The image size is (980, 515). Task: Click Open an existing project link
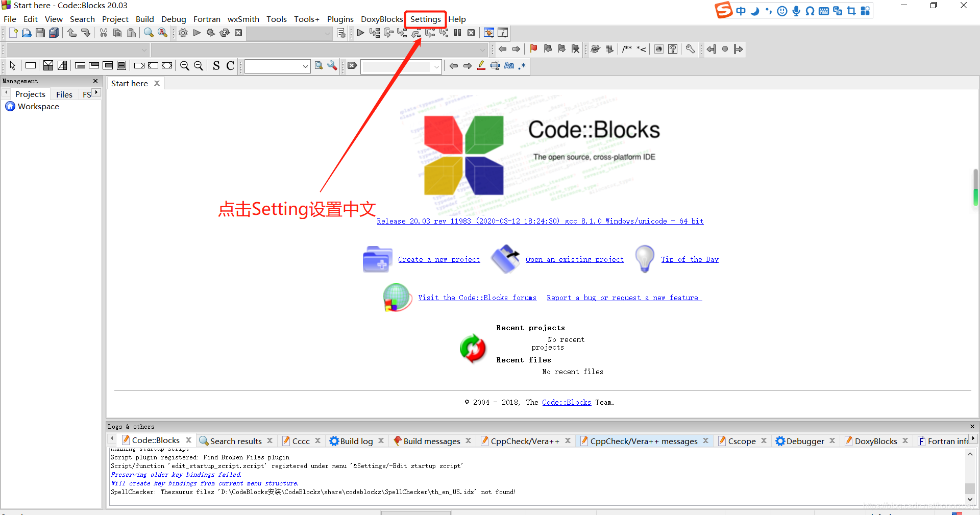pos(575,259)
